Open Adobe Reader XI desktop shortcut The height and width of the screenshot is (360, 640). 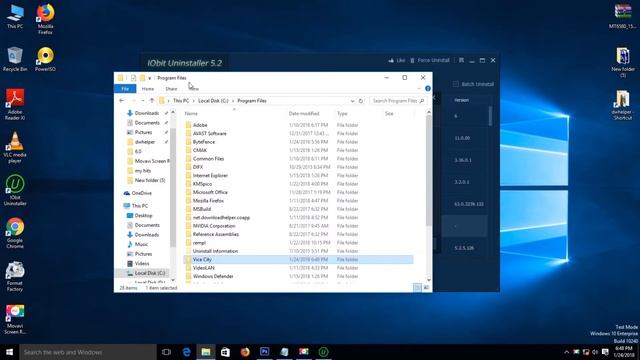pos(15,104)
